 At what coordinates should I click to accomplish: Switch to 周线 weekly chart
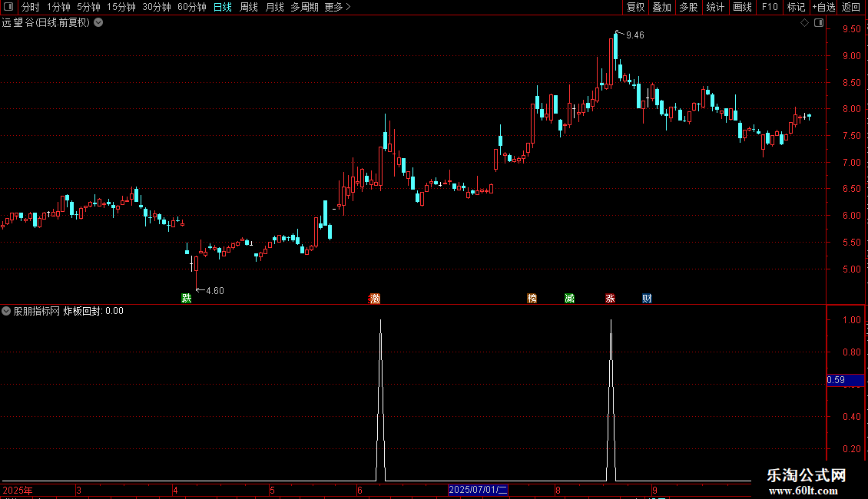point(249,7)
